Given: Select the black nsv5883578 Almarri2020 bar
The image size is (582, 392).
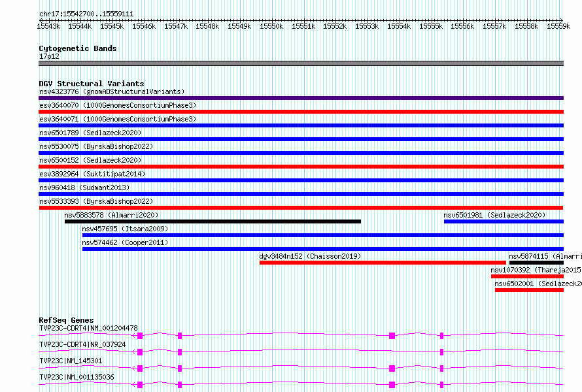Looking at the screenshot, I should (213, 221).
